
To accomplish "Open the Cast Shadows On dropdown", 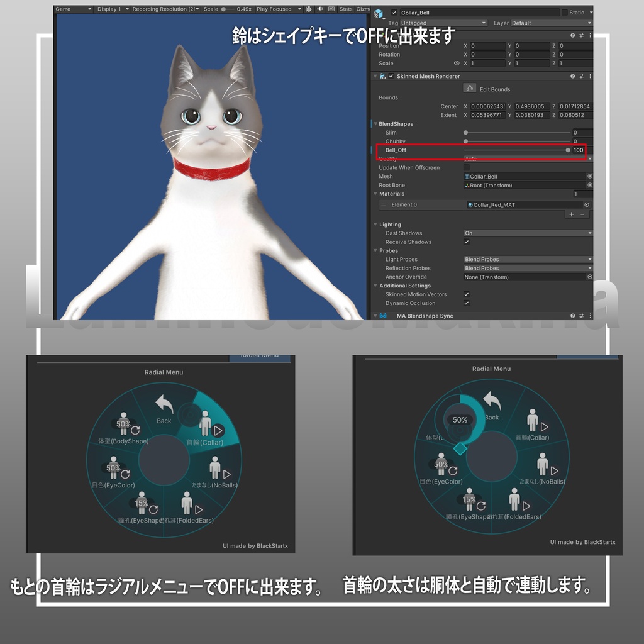I will click(528, 233).
